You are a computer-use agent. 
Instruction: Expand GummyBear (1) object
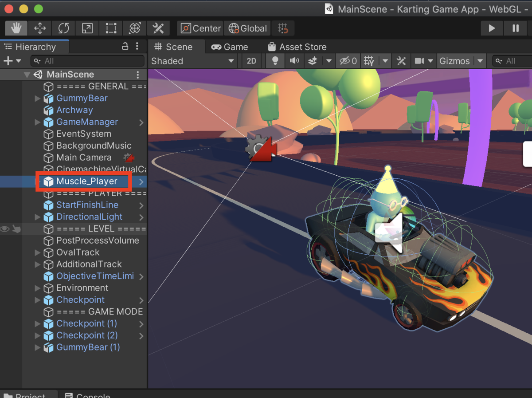pos(38,347)
